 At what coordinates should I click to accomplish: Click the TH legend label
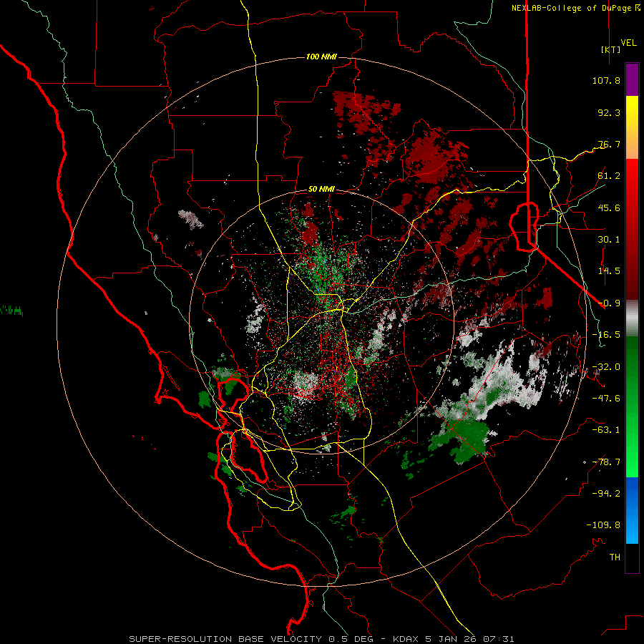point(615,557)
